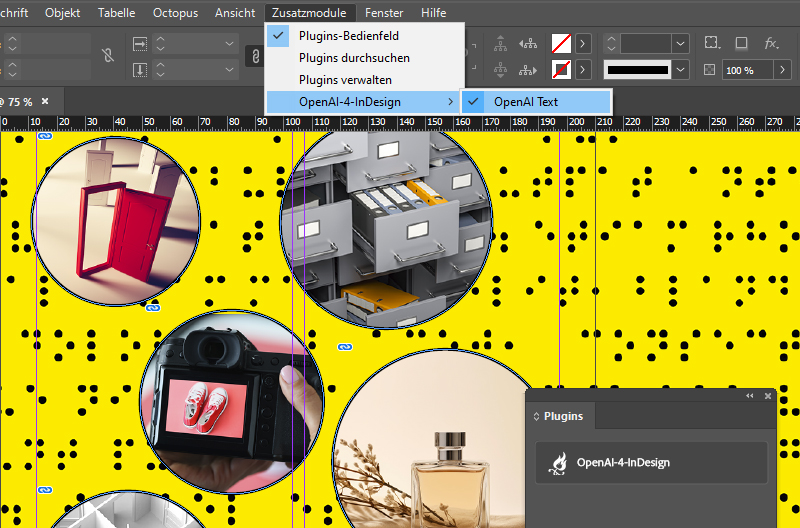Click the fill color swatch with red slash

point(562,44)
